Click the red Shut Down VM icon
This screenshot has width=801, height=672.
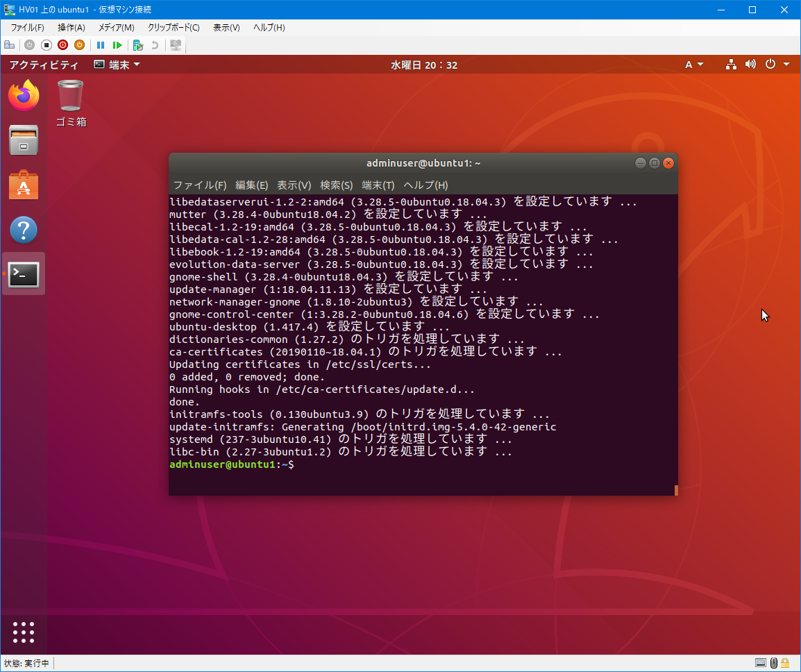point(62,45)
